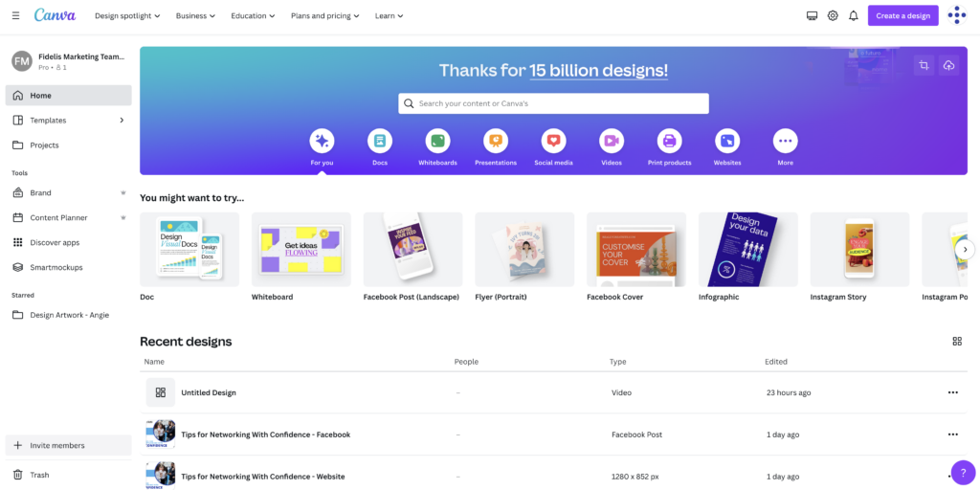
Task: Choose the Print products icon
Action: (669, 141)
